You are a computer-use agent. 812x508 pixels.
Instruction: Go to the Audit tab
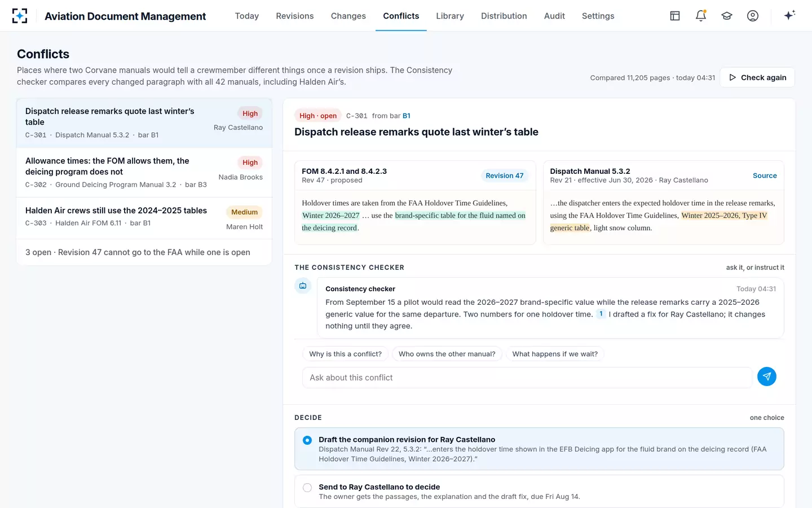pyautogui.click(x=554, y=16)
